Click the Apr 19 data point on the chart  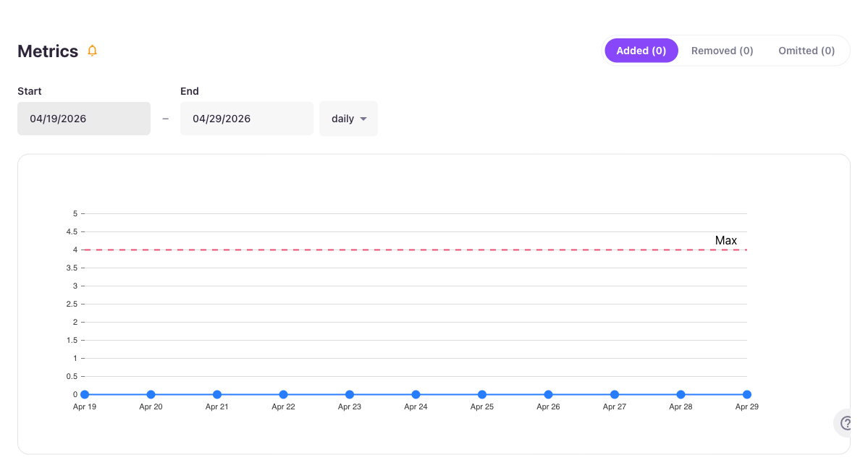pos(85,394)
